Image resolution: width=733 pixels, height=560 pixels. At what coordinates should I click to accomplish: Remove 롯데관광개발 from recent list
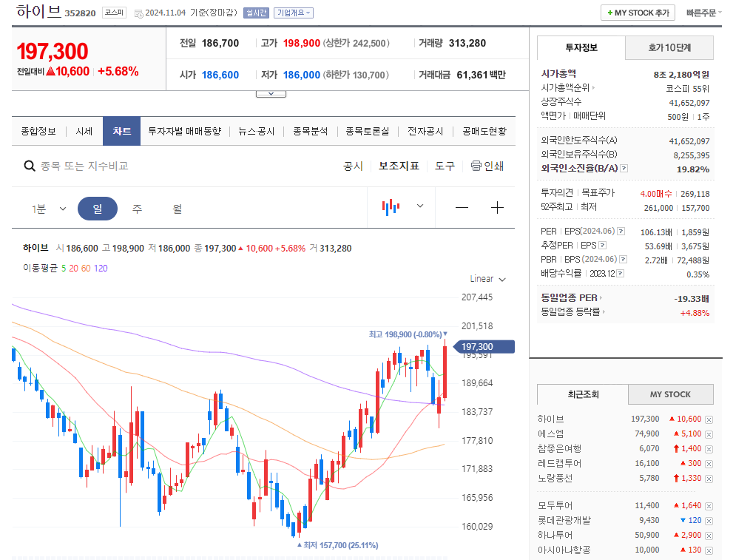point(709,521)
